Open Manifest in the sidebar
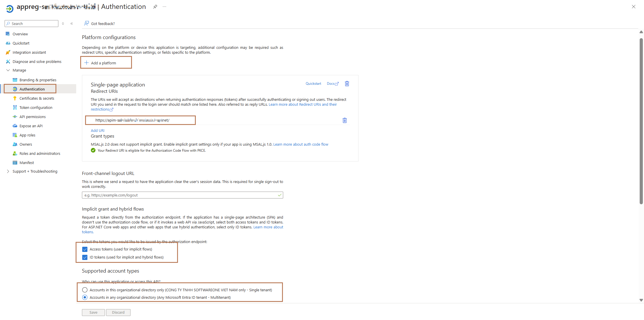The image size is (644, 320). 27,163
